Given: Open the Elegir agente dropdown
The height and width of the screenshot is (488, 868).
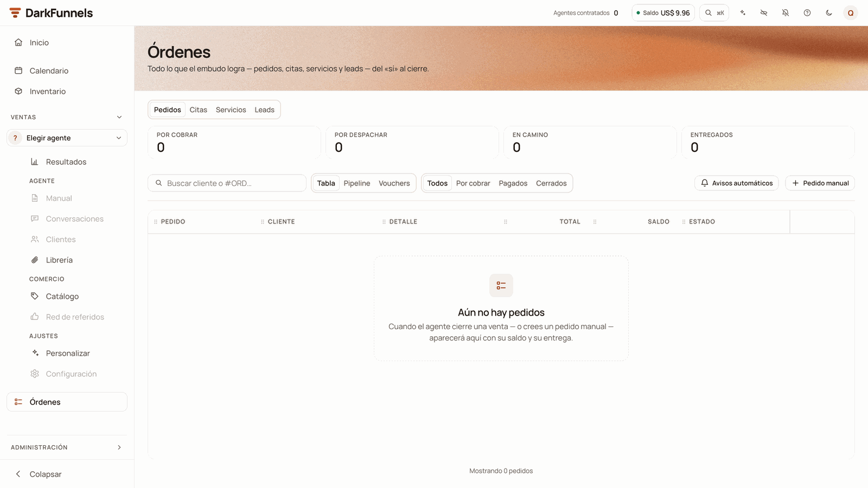Looking at the screenshot, I should click(67, 138).
